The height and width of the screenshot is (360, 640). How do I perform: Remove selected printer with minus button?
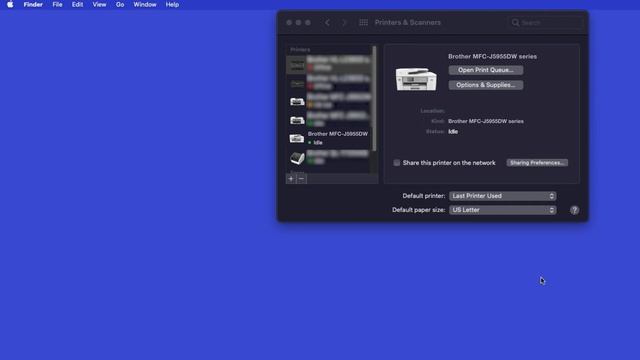(301, 178)
